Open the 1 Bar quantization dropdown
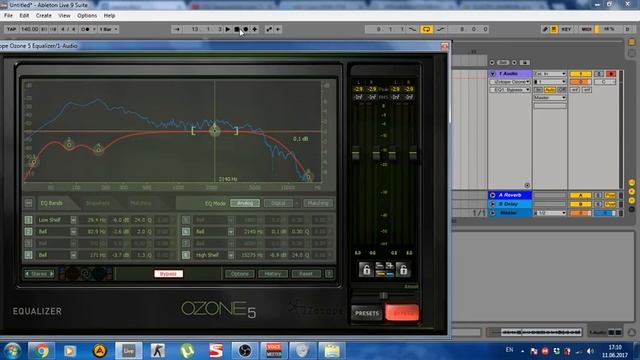This screenshot has width=640, height=360. [x=109, y=29]
